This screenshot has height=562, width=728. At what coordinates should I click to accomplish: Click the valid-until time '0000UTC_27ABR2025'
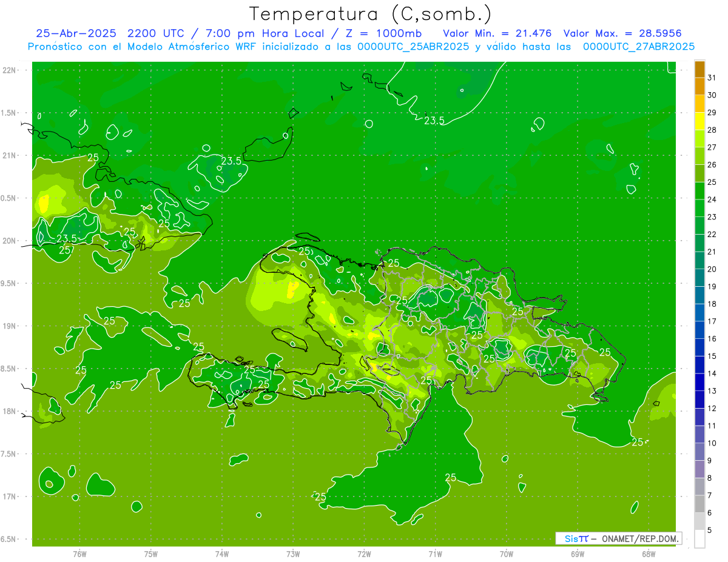(x=638, y=47)
